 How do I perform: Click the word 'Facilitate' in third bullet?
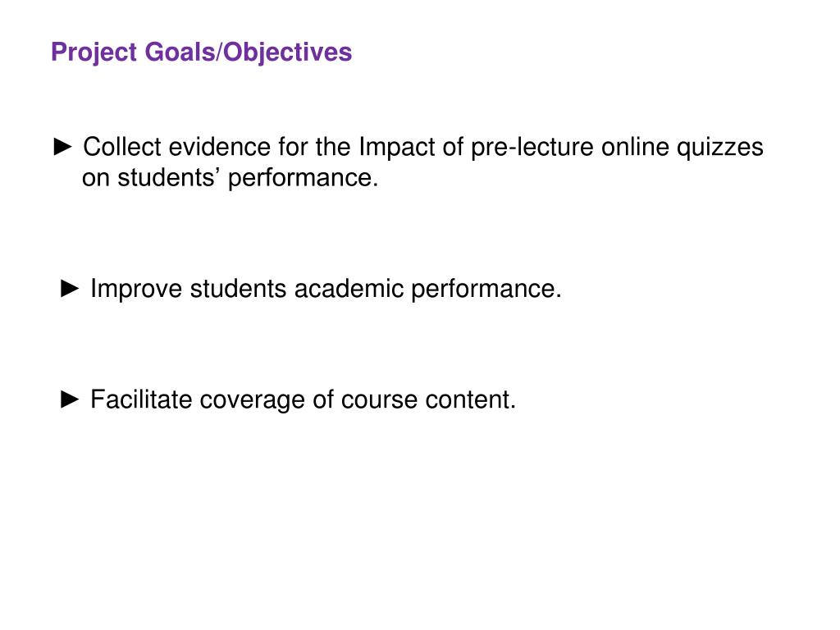[x=142, y=399]
